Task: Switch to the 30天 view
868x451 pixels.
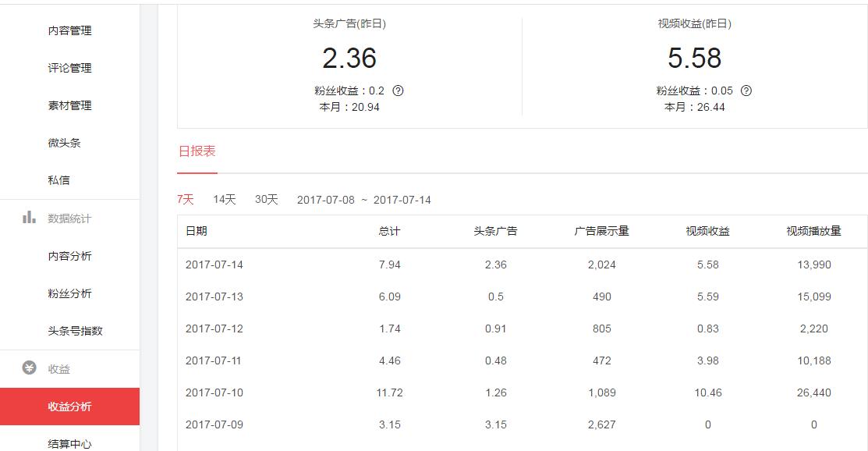Action: click(267, 200)
